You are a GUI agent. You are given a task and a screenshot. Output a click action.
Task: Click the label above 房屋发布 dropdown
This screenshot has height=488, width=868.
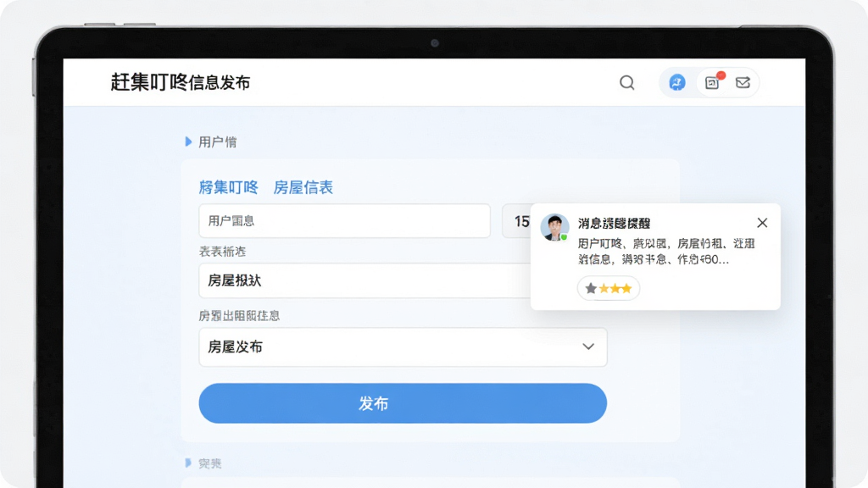click(x=239, y=316)
